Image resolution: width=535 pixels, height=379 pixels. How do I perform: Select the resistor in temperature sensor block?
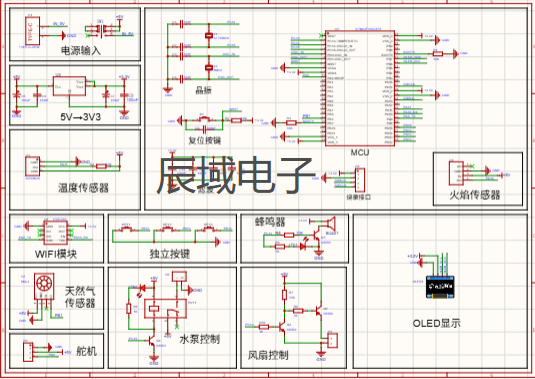(101, 166)
